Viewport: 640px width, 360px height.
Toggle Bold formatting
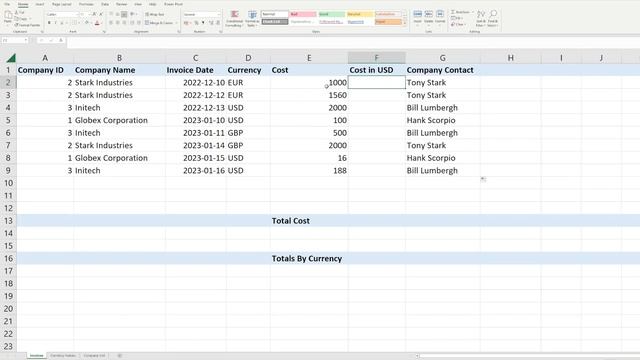(x=49, y=23)
